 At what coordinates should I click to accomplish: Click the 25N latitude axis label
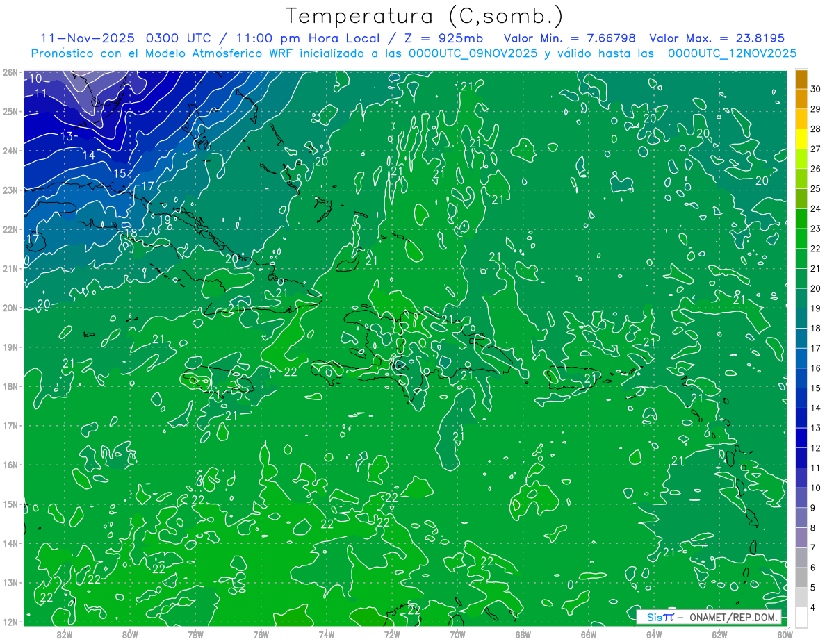10,112
